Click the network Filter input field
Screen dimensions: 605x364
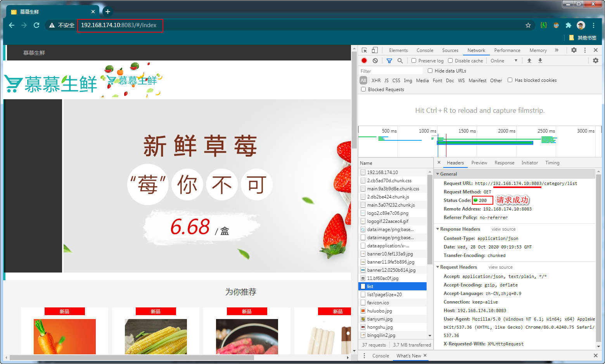(391, 71)
